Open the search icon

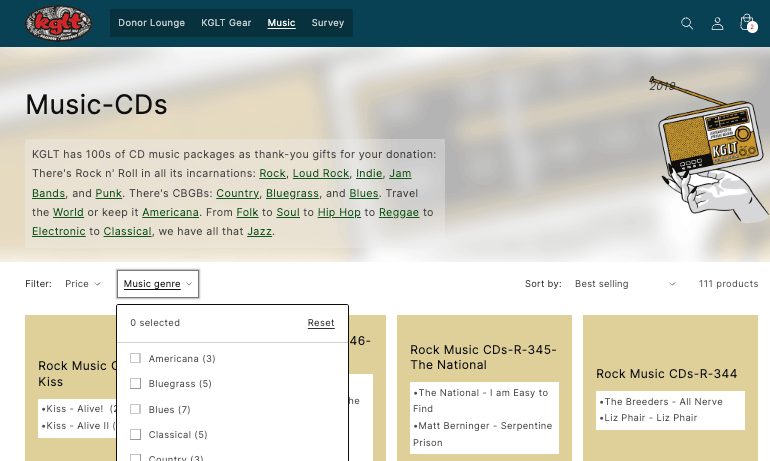687,23
